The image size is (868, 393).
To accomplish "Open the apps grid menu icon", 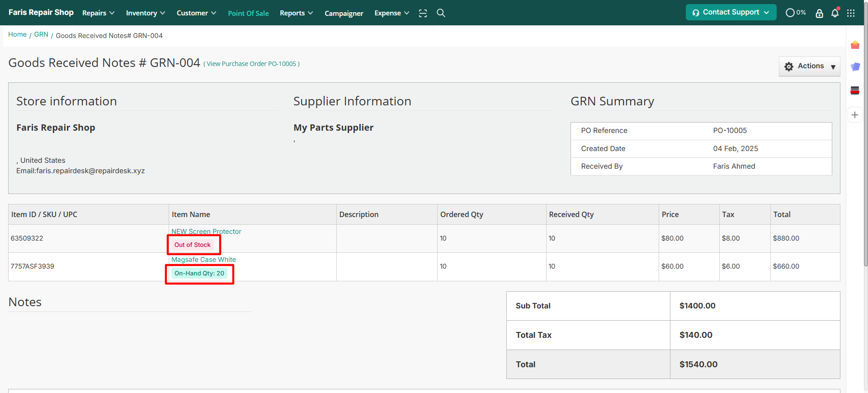I will pos(851,13).
